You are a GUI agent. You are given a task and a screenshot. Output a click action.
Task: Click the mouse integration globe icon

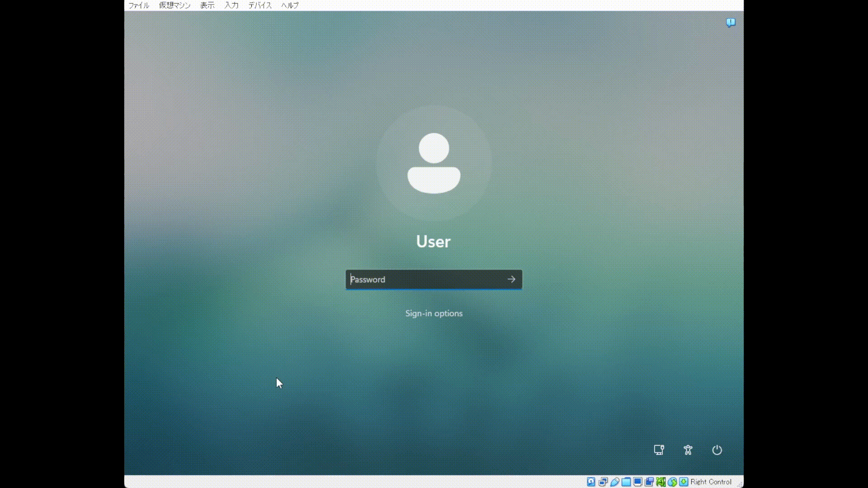click(x=672, y=482)
